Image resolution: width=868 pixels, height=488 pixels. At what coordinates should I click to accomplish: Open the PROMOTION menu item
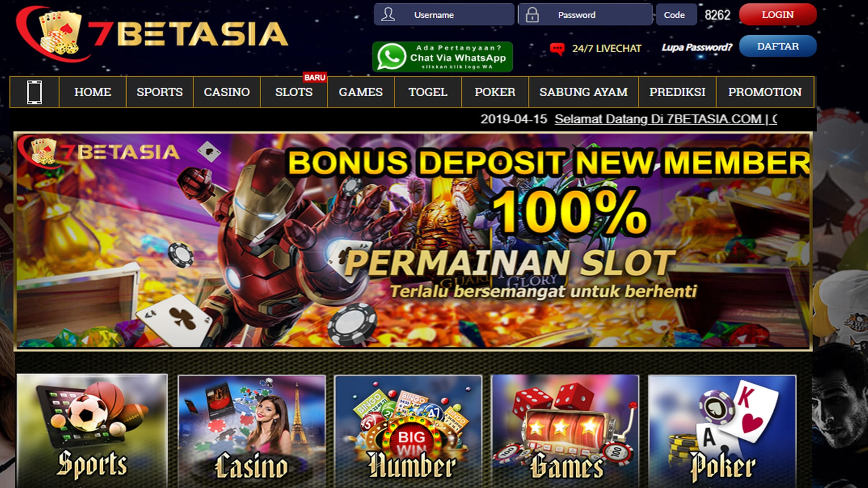click(765, 92)
